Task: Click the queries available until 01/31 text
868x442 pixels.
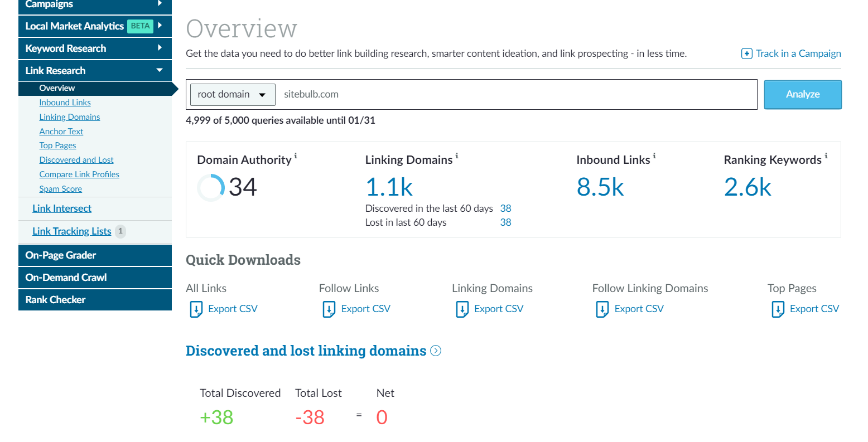Action: [281, 120]
